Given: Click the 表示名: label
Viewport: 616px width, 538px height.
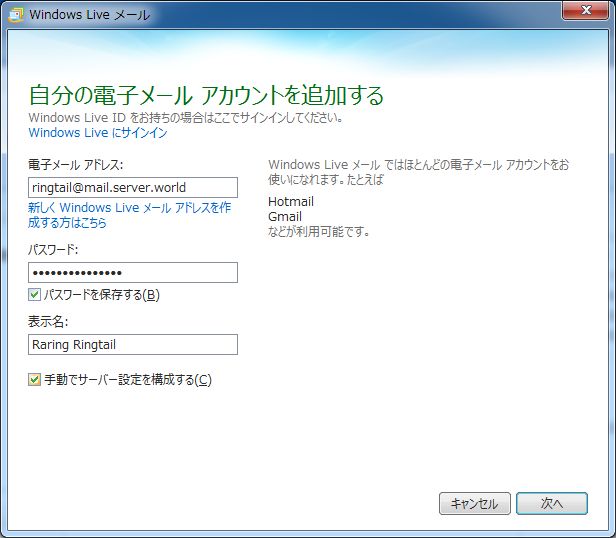Looking at the screenshot, I should point(48,322).
